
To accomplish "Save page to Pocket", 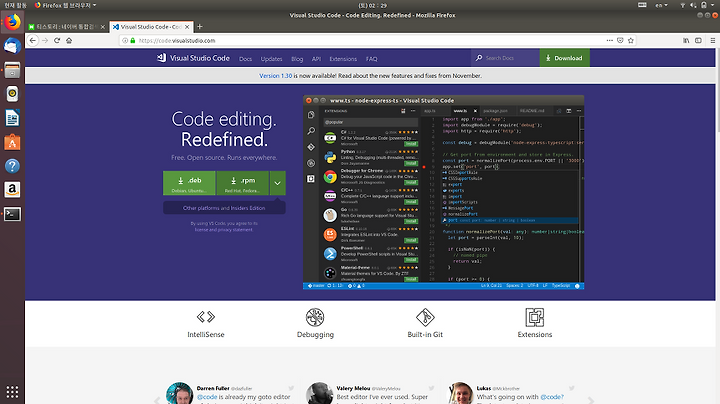I will point(620,40).
